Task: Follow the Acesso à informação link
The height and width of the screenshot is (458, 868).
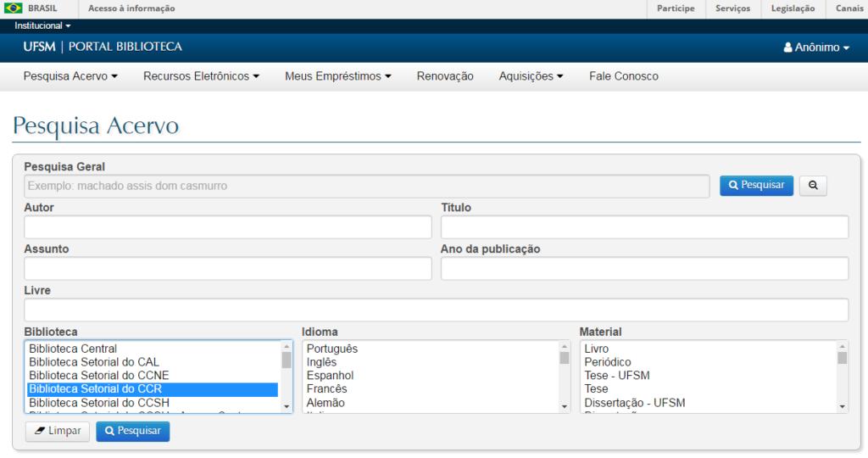Action: (131, 8)
